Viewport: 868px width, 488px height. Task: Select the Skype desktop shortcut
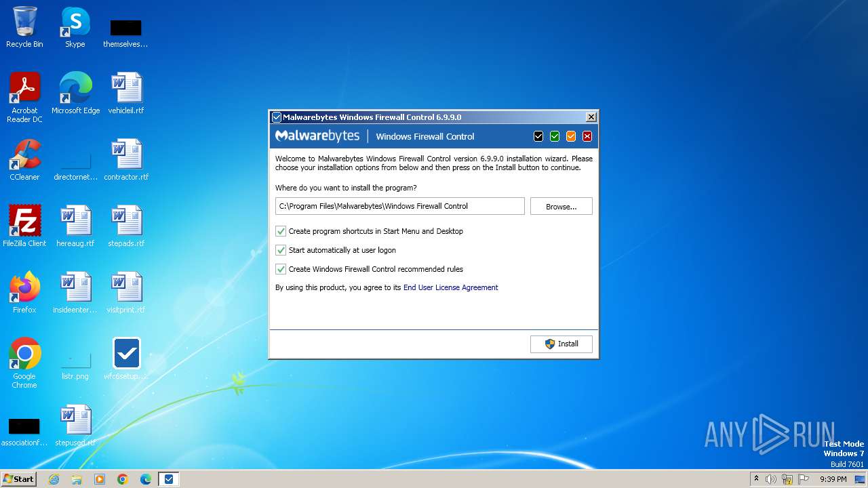(75, 27)
